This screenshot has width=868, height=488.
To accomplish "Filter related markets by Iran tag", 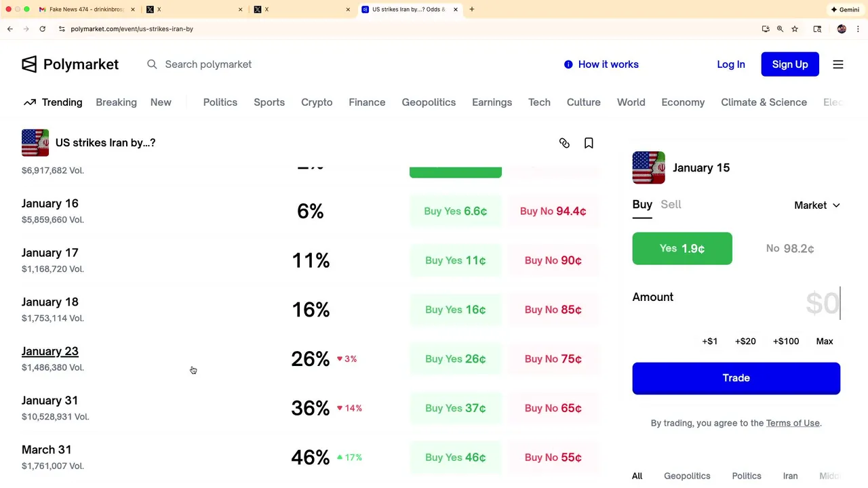I will 791,476.
